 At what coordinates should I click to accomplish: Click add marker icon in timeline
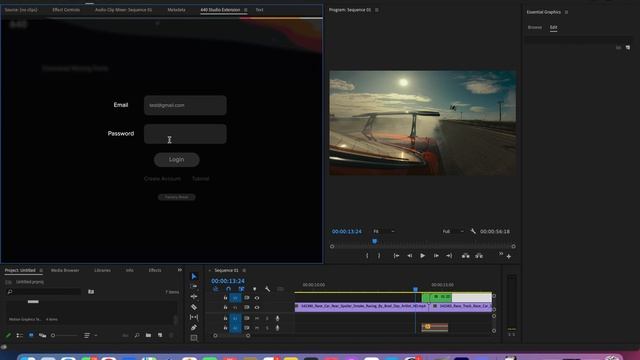coord(254,289)
